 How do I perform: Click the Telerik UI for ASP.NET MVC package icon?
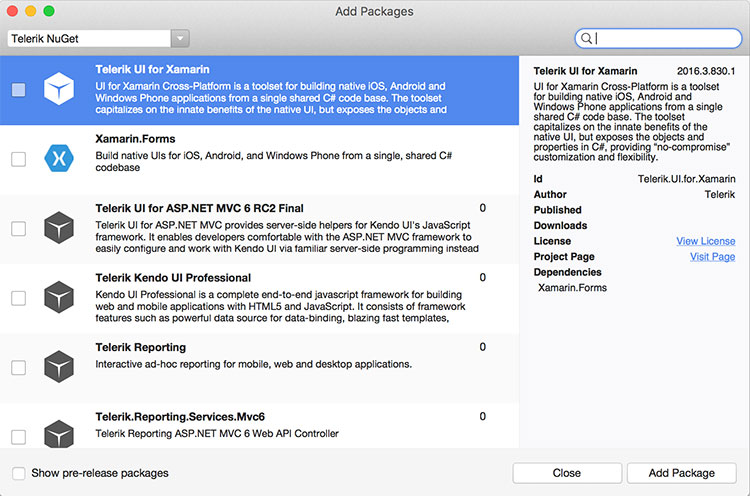[59, 228]
